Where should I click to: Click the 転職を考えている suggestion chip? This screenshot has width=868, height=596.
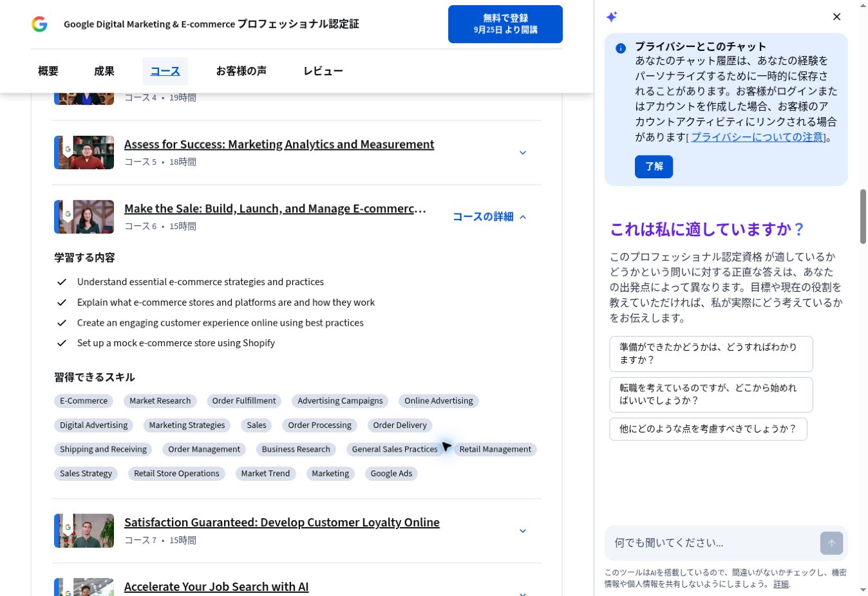(x=711, y=395)
